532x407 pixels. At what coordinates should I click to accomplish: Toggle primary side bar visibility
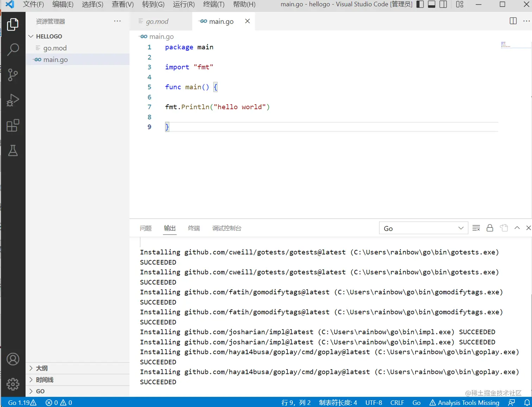coord(420,4)
